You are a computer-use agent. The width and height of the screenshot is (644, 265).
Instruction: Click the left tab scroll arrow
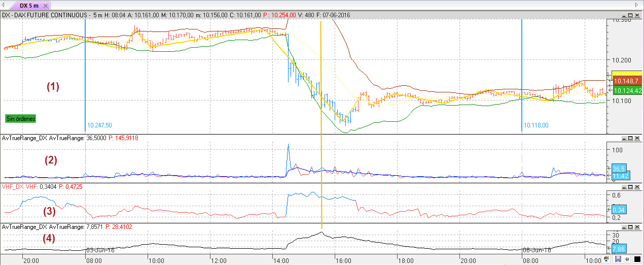coord(4,5)
